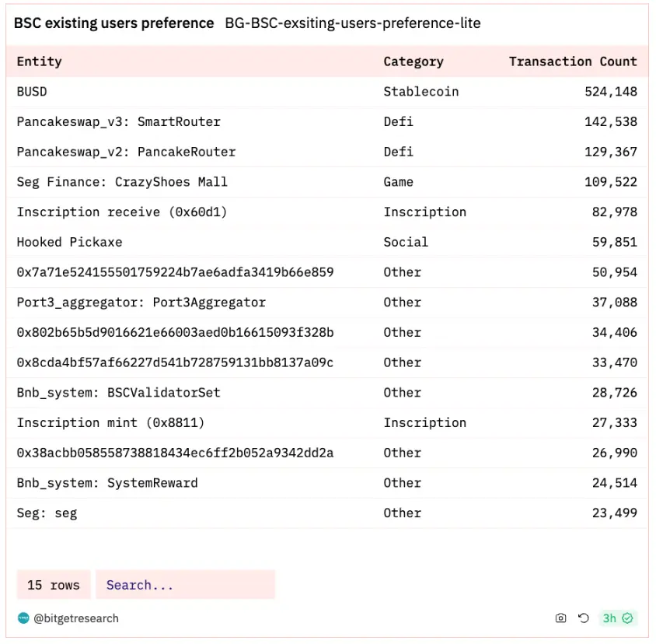656x644 pixels.
Task: Select the Bnb_system: BSCValidatorSet cell
Action: [118, 393]
